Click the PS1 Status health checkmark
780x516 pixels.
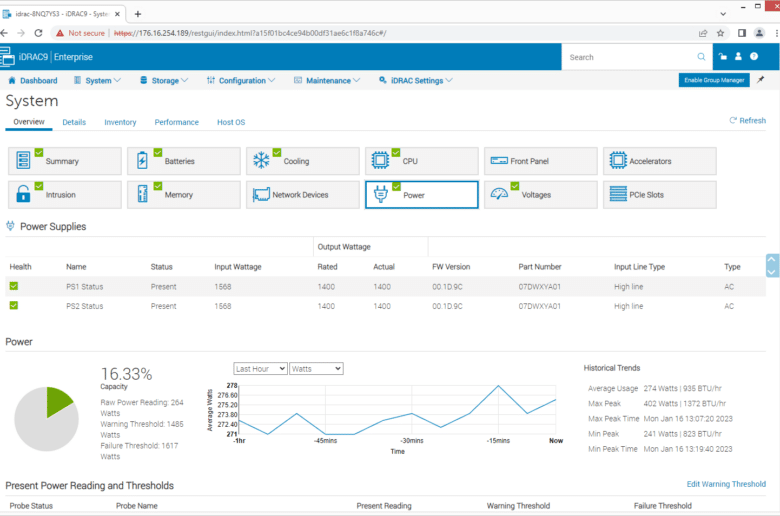pyautogui.click(x=14, y=286)
